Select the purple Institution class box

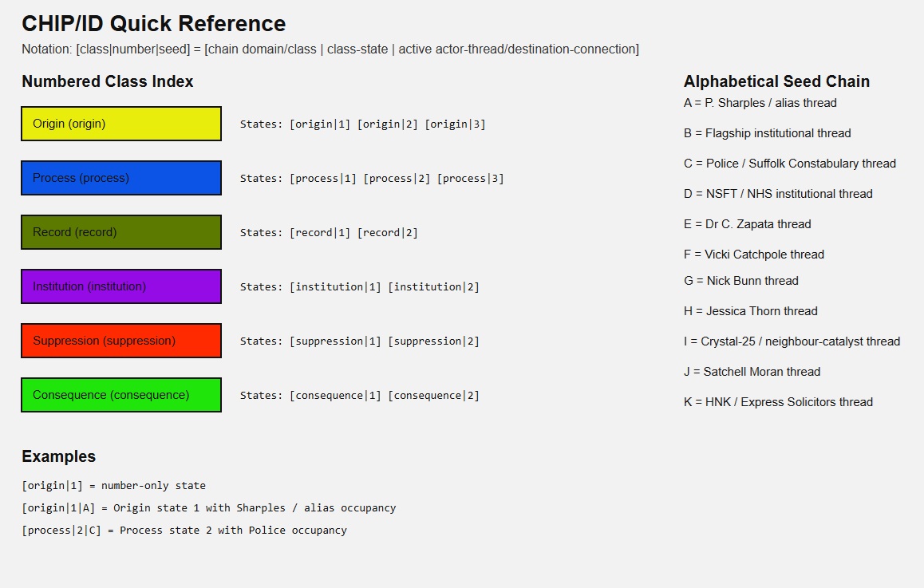pyautogui.click(x=121, y=286)
